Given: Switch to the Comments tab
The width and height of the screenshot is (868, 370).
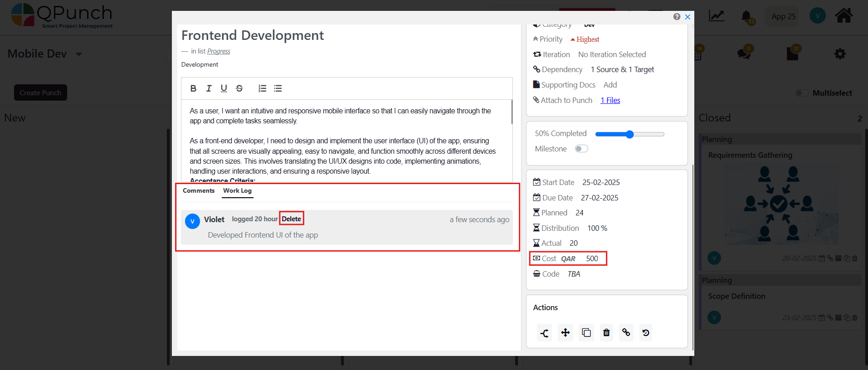Looking at the screenshot, I should pos(199,191).
